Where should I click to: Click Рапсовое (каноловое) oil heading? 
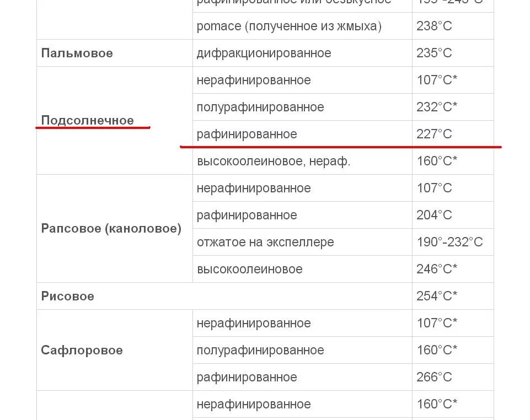[111, 228]
